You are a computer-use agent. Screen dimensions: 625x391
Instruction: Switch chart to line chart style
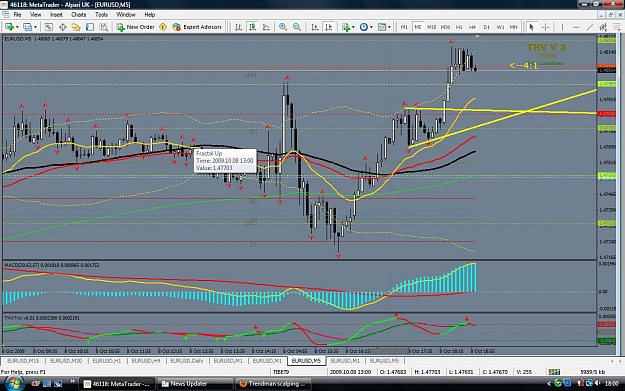(266, 27)
